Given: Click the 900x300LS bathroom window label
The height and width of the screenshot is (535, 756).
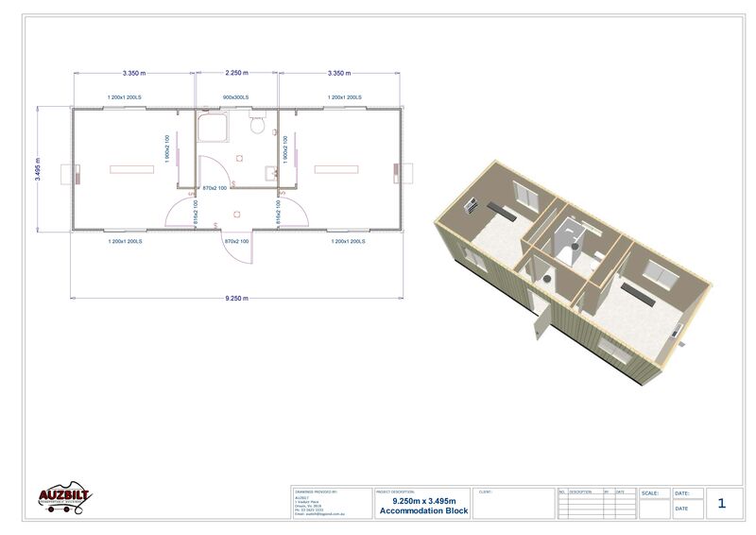Looking at the screenshot, I should 235,97.
